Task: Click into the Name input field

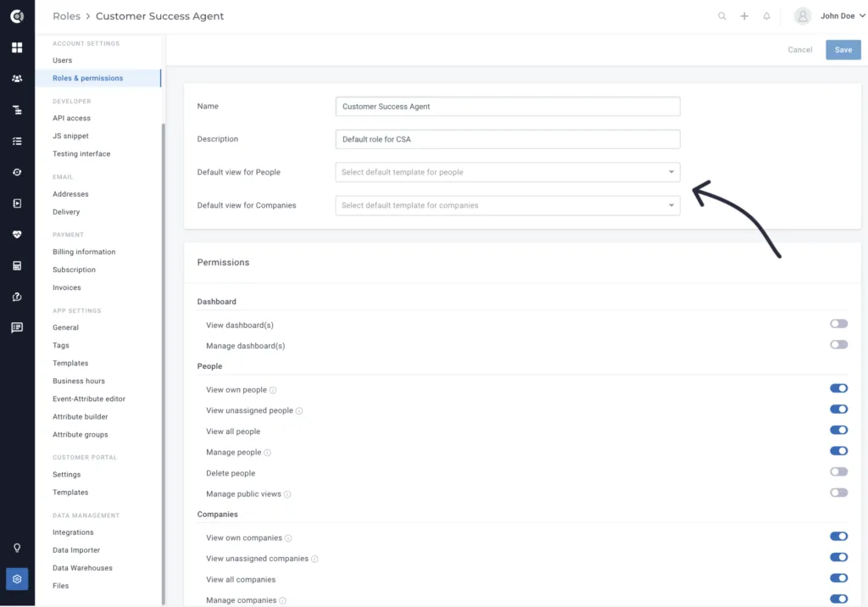Action: 508,106
